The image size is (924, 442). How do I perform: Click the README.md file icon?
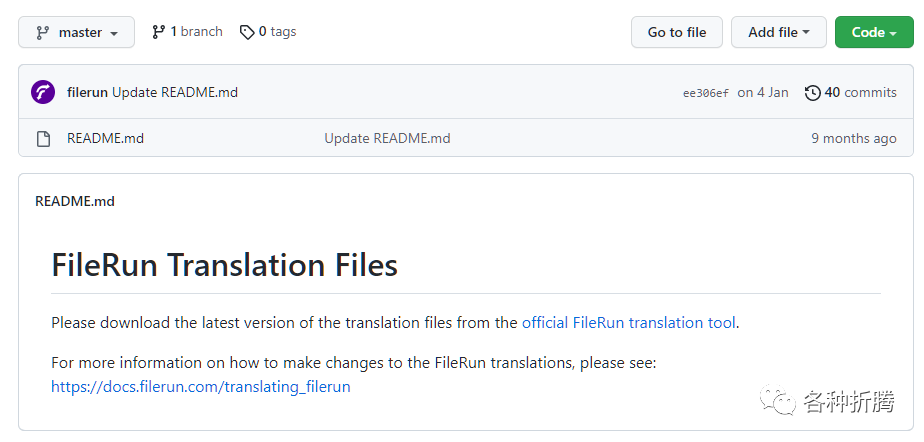tap(43, 139)
